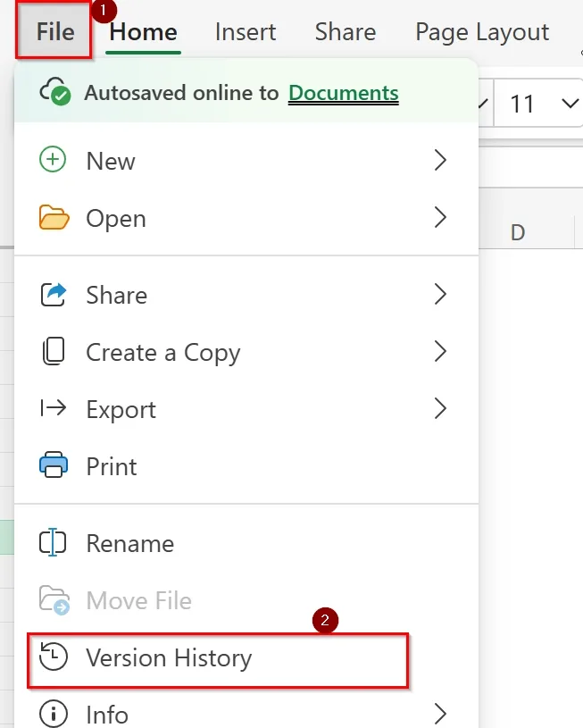This screenshot has width=583, height=728.
Task: Click the Export arrow icon
Action: click(54, 408)
